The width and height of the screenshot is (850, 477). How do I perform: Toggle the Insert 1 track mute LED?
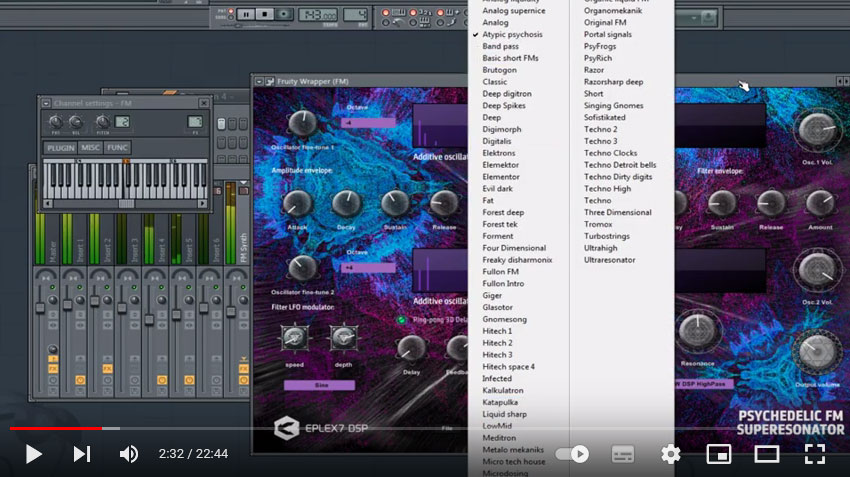point(80,287)
